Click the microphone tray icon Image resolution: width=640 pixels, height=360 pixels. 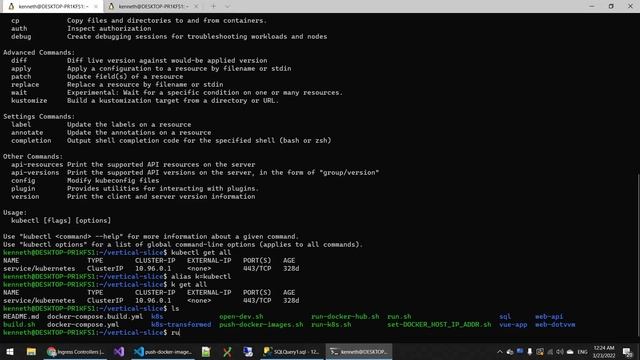(x=530, y=352)
